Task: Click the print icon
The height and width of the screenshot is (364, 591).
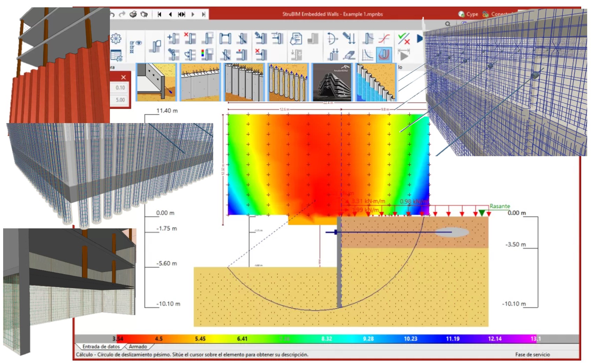Action: pos(133,14)
